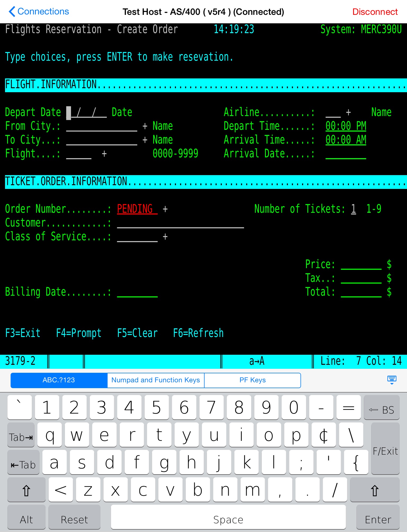407x532 pixels.
Task: Switch to Numpad and Function Keys tab
Action: [156, 380]
